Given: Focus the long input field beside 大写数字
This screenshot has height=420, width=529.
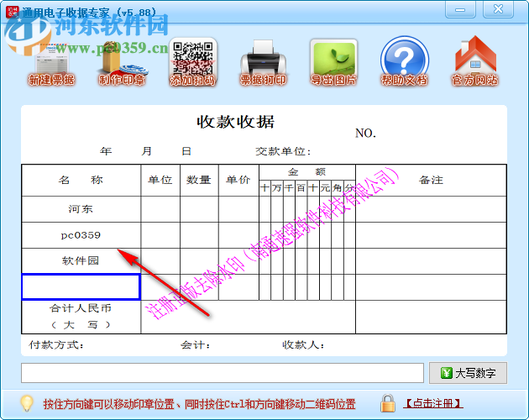Looking at the screenshot, I should (x=223, y=373).
